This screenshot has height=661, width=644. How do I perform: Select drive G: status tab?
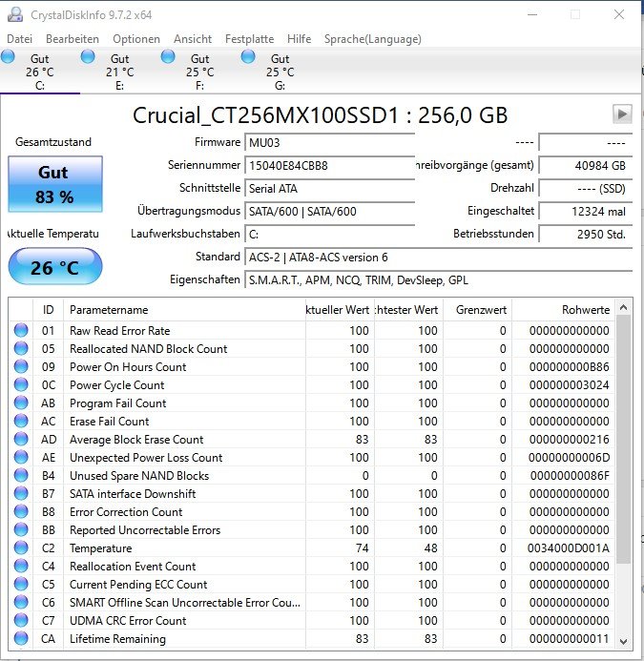(x=280, y=71)
